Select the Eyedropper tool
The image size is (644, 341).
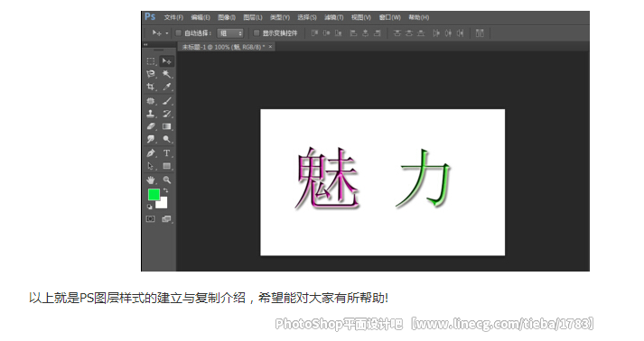(x=166, y=87)
